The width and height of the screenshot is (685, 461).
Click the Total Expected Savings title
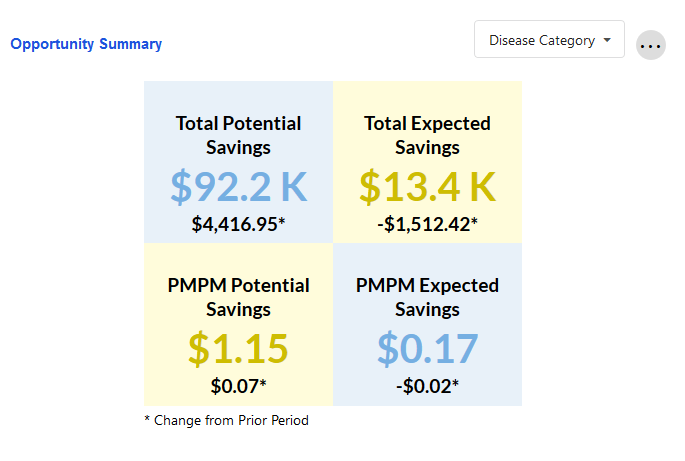(427, 135)
